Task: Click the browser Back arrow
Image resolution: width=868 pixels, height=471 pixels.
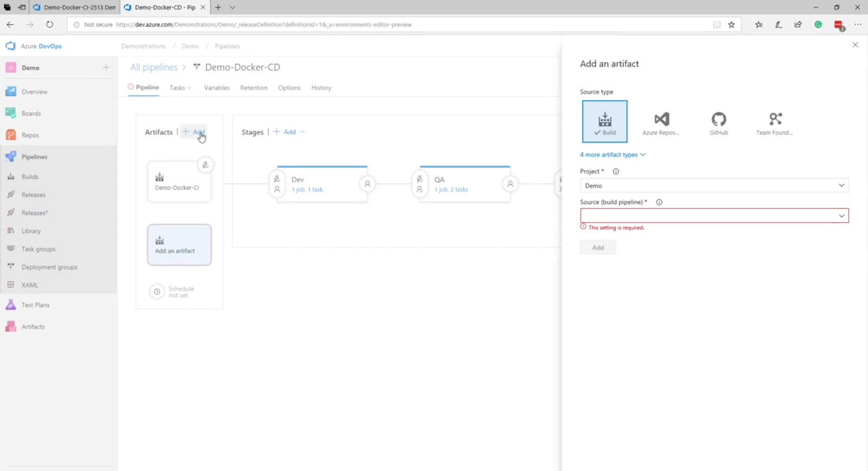Action: click(x=10, y=24)
